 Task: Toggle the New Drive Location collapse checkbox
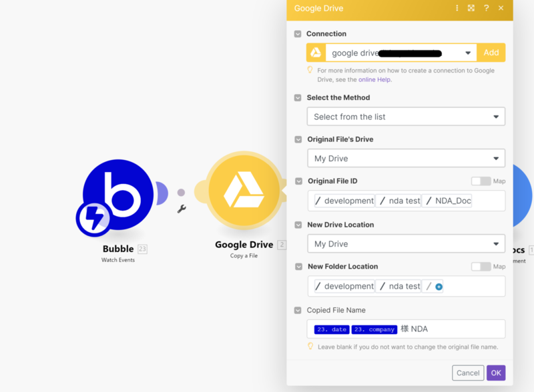(298, 225)
